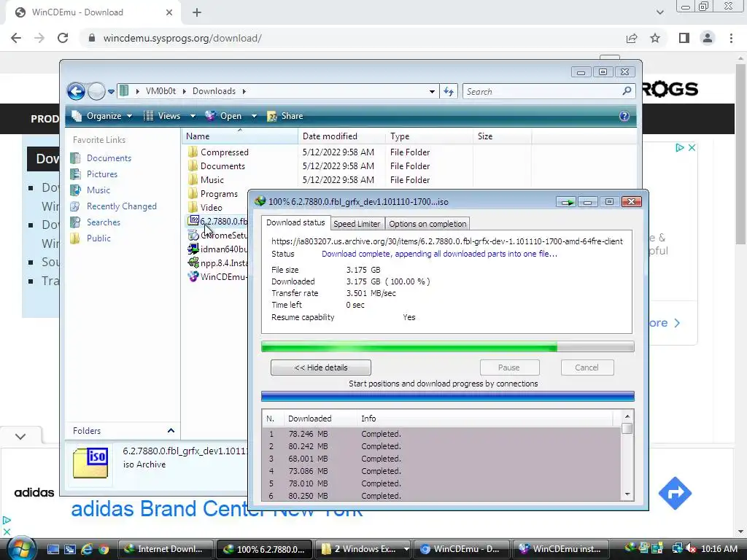Switch to Options on completion tab
This screenshot has width=747, height=560.
coord(427,224)
